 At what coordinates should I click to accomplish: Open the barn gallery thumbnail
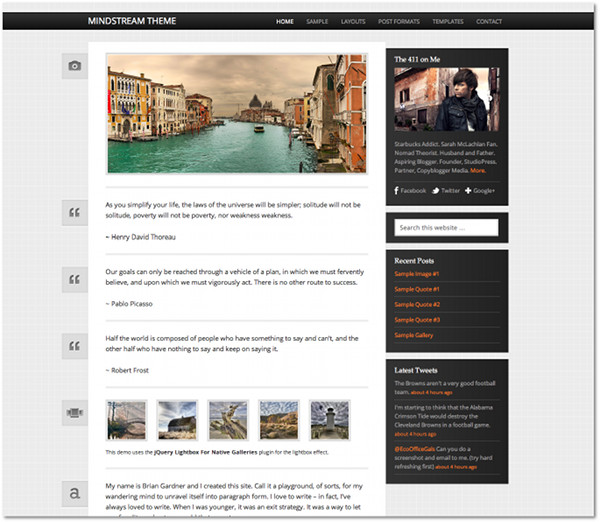pyautogui.click(x=177, y=420)
